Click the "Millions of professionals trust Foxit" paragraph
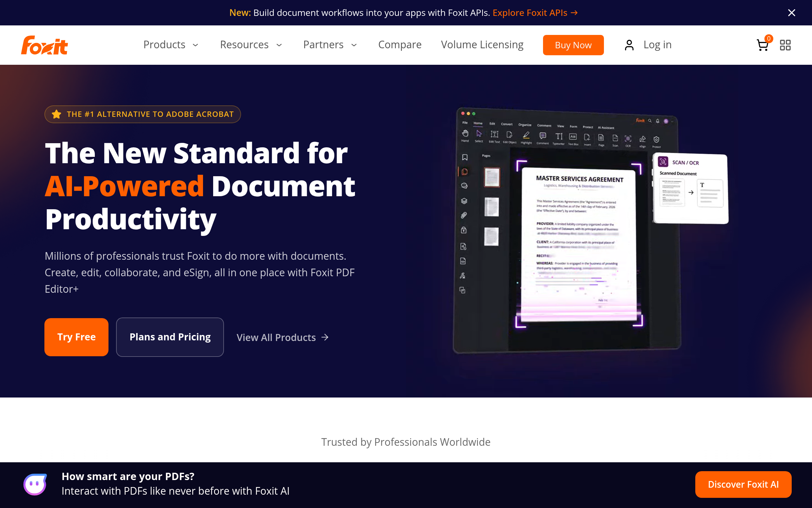The image size is (812, 508). coord(200,272)
